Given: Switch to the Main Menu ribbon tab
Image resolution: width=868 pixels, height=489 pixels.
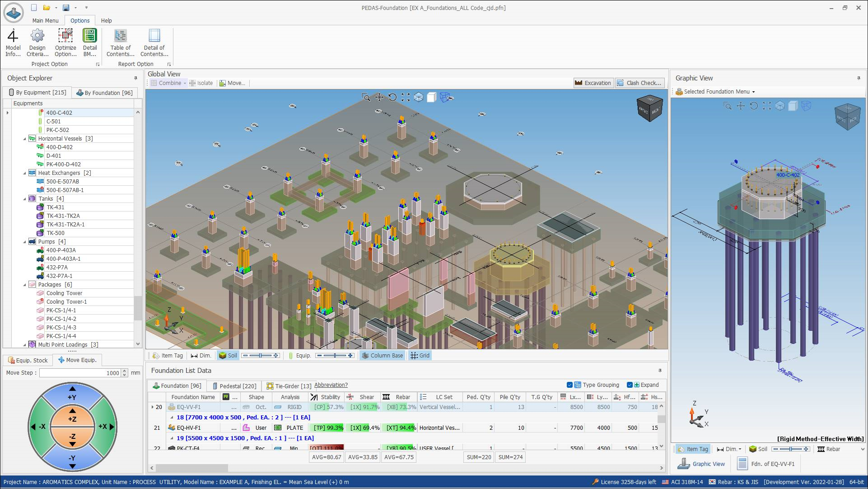Looking at the screenshot, I should point(45,20).
